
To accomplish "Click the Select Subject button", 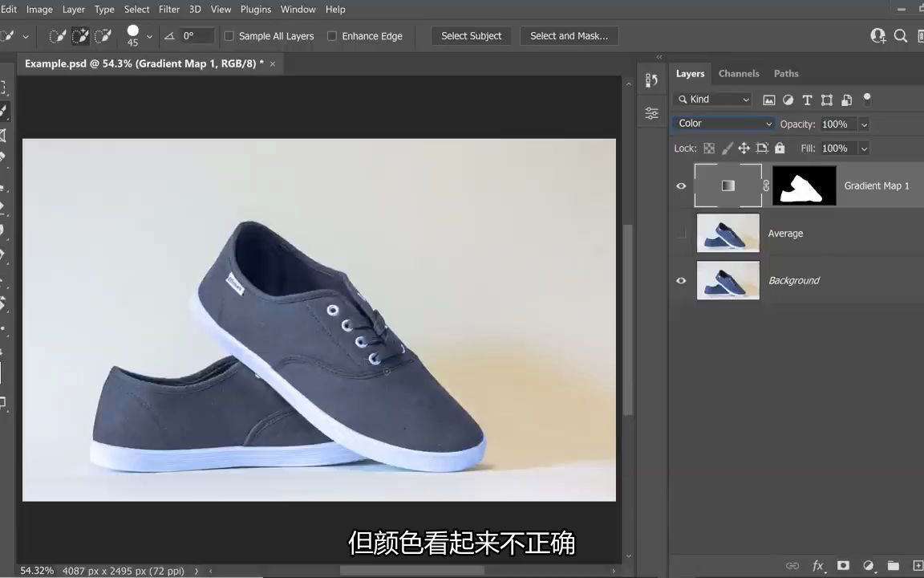I will point(472,35).
